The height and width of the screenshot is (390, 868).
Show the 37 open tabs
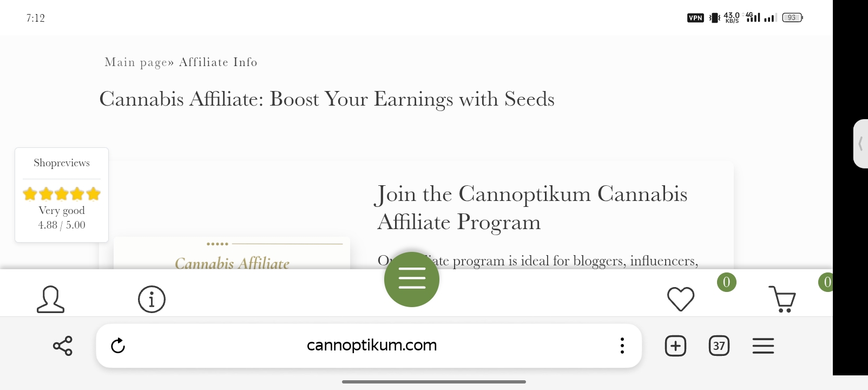click(x=719, y=346)
